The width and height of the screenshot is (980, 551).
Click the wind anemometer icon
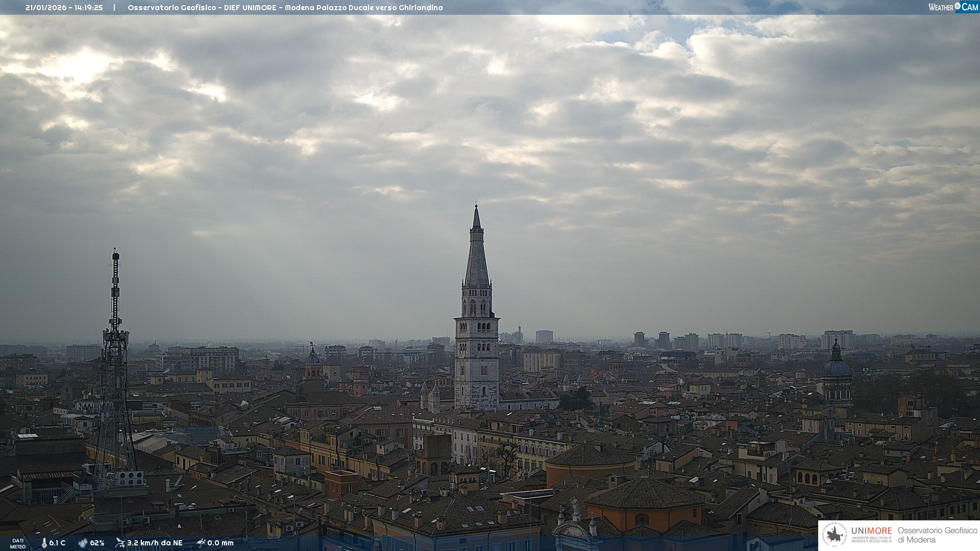(x=120, y=543)
